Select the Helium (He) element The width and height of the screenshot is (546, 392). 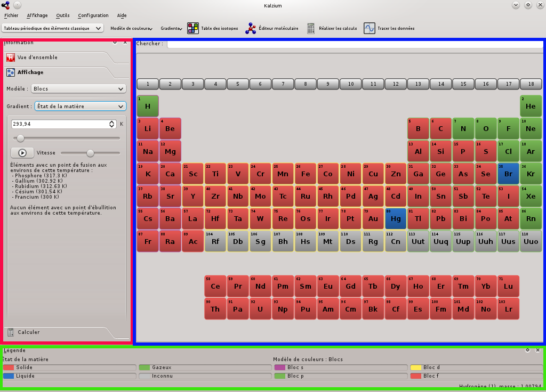click(x=531, y=106)
